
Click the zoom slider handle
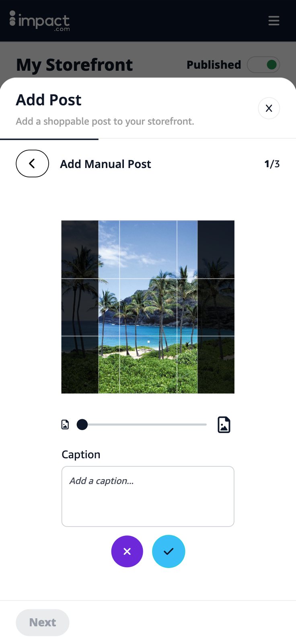(82, 425)
